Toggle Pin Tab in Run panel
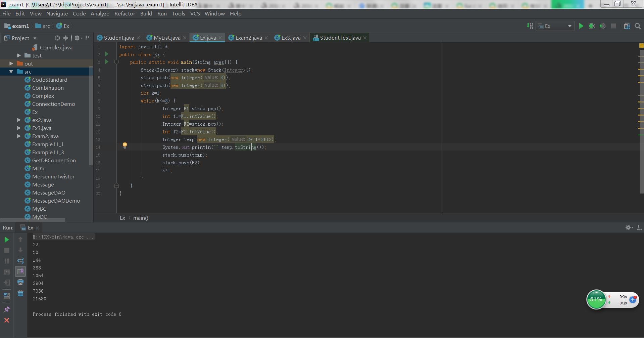This screenshot has width=644, height=338. 7,309
